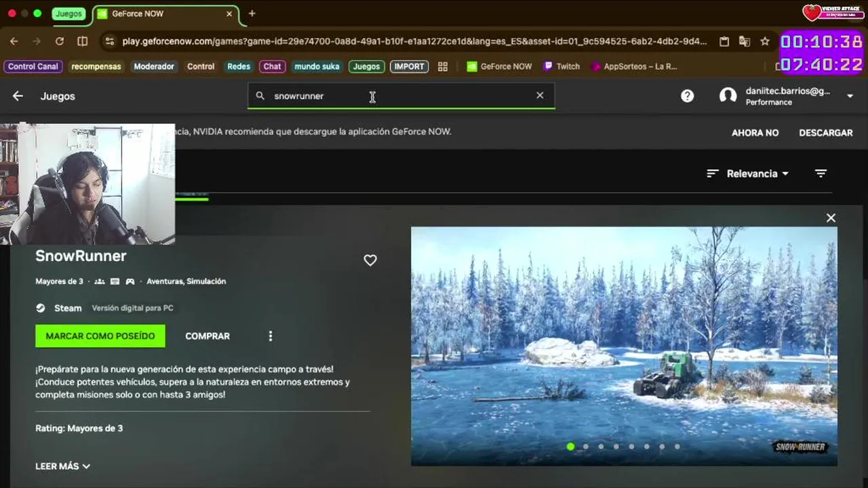Open the recompensas bookmark folder
This screenshot has width=868, height=488.
96,66
